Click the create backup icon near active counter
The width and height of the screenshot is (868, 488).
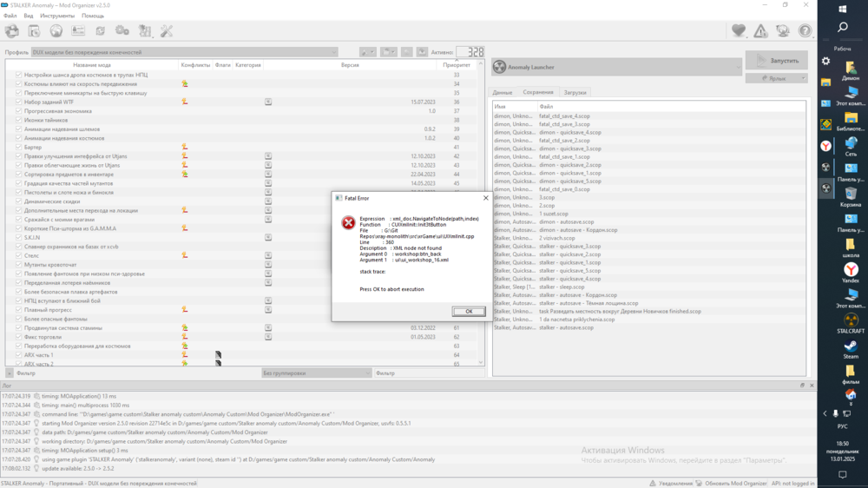pyautogui.click(x=423, y=52)
